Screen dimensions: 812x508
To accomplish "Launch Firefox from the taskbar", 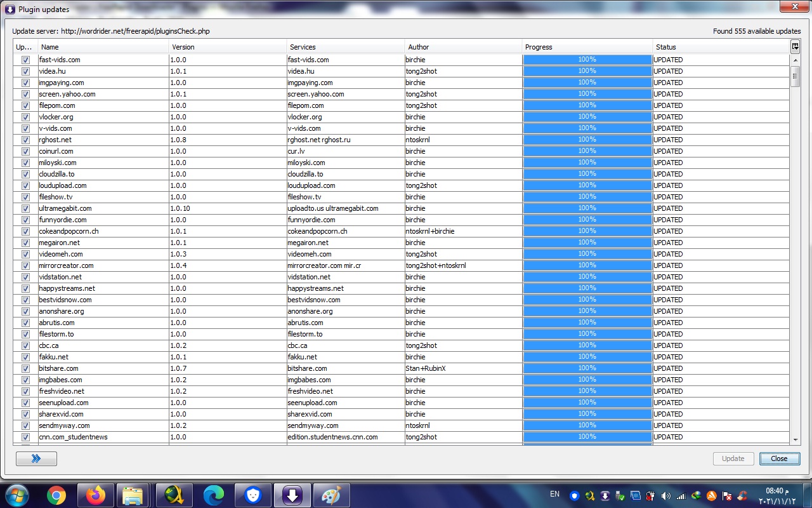I will [96, 495].
